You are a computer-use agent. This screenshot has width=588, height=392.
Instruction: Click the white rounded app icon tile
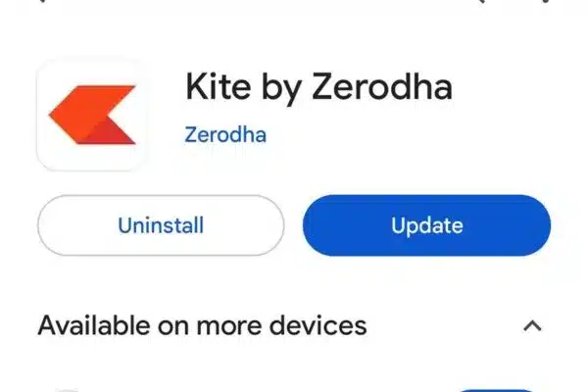click(x=92, y=116)
